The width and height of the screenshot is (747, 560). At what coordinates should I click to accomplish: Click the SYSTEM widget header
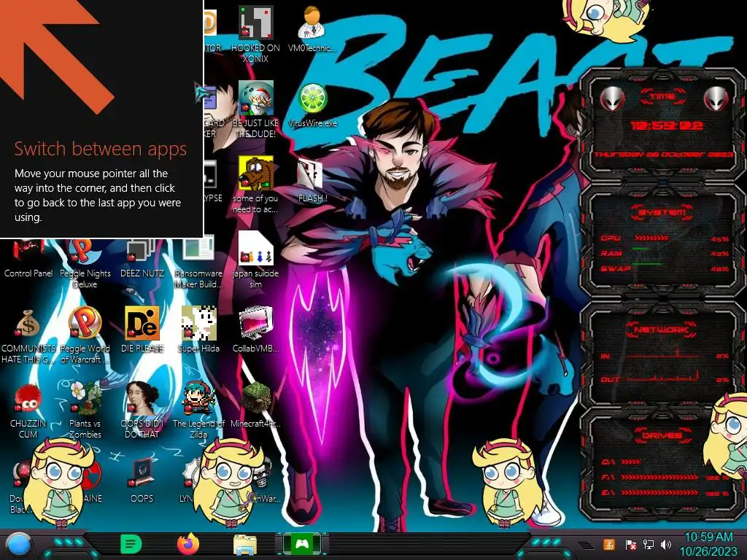(x=662, y=212)
